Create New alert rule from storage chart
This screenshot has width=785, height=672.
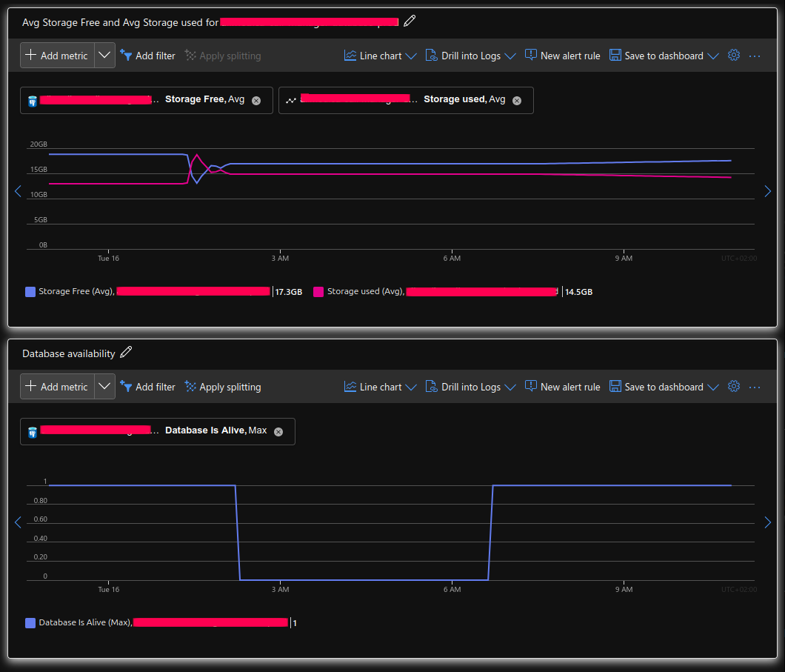click(x=562, y=56)
